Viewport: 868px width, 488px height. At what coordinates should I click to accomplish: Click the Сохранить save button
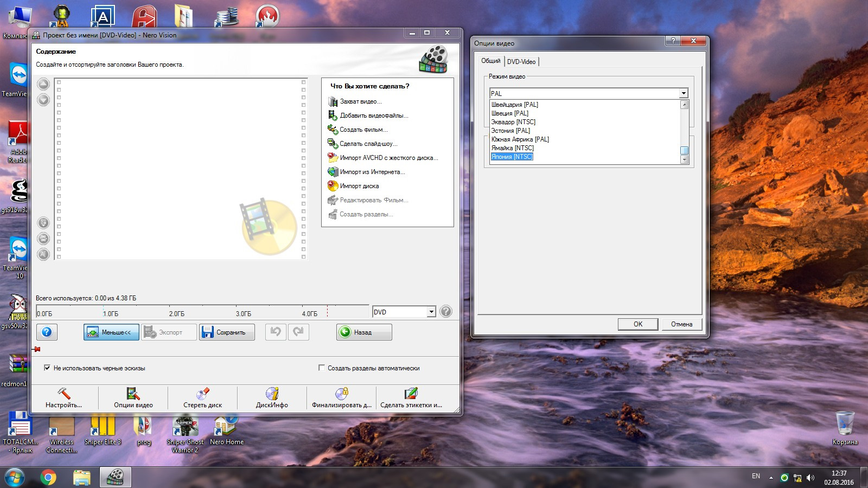point(227,332)
